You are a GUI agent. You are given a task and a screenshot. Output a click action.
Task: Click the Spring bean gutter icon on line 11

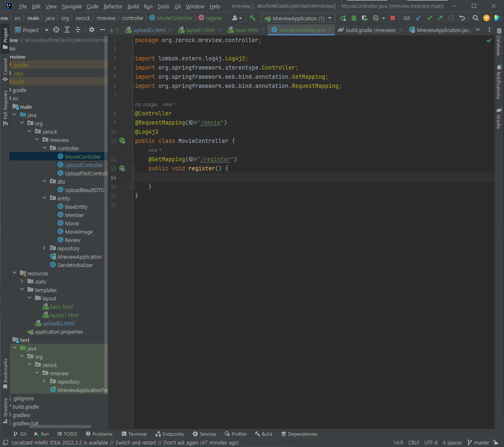pyautogui.click(x=122, y=141)
